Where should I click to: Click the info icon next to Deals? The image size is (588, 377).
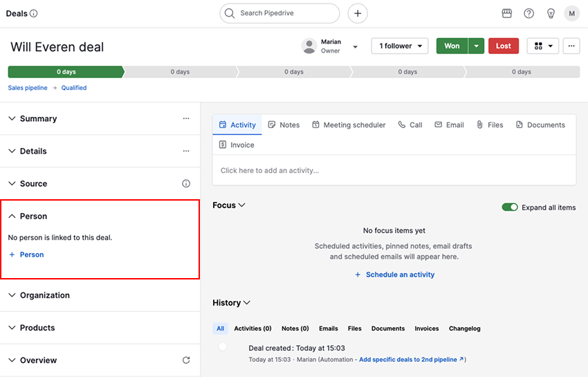34,13
